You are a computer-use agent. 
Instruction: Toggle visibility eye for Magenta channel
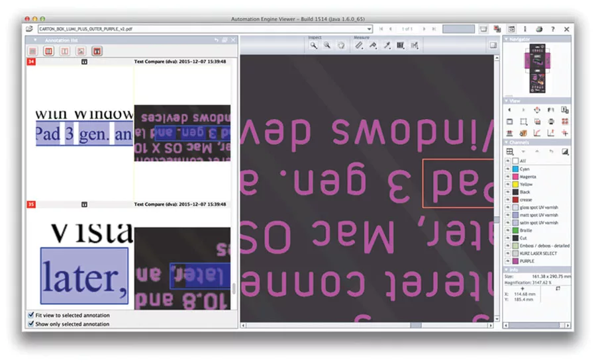pos(507,177)
